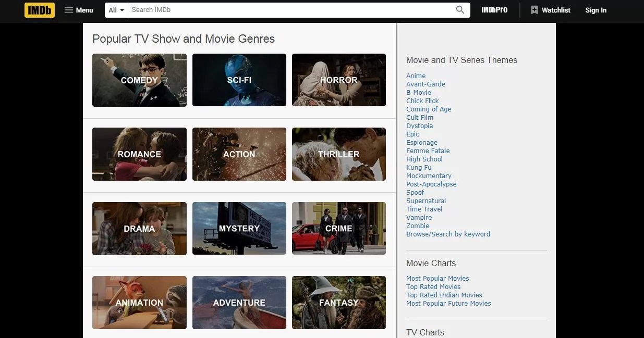This screenshot has width=644, height=338.
Task: Select the Fantasy genre card
Action: pyautogui.click(x=338, y=303)
